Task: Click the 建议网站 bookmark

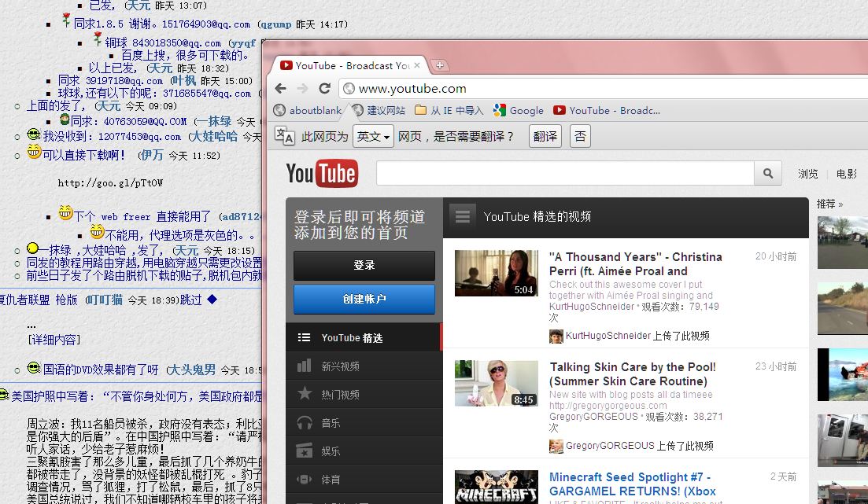Action: click(379, 110)
